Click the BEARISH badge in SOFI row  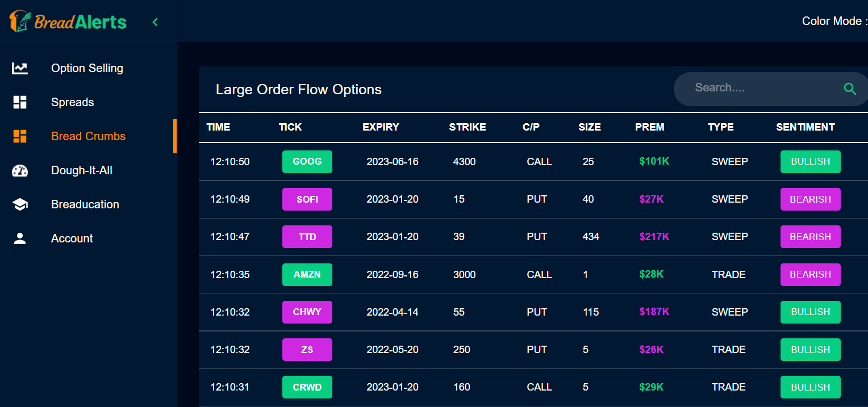tap(811, 199)
